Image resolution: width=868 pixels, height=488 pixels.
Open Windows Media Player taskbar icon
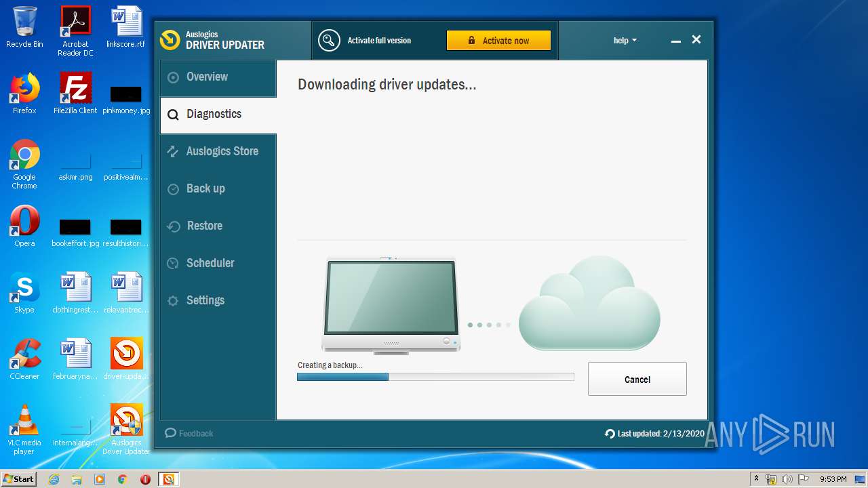[x=100, y=479]
